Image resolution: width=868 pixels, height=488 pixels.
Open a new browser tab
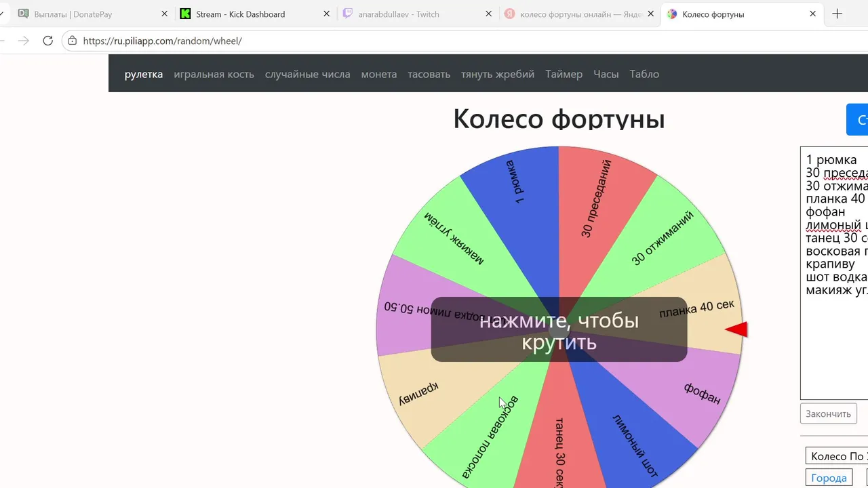coord(837,14)
